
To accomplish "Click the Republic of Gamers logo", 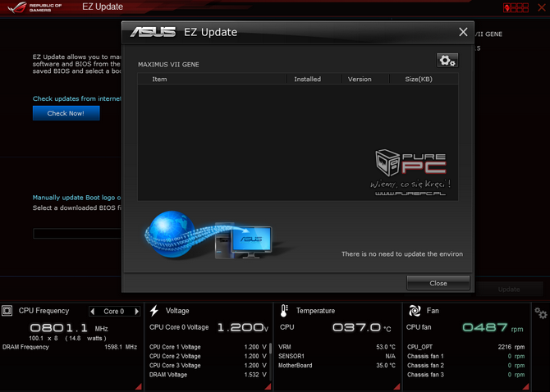I will point(34,7).
